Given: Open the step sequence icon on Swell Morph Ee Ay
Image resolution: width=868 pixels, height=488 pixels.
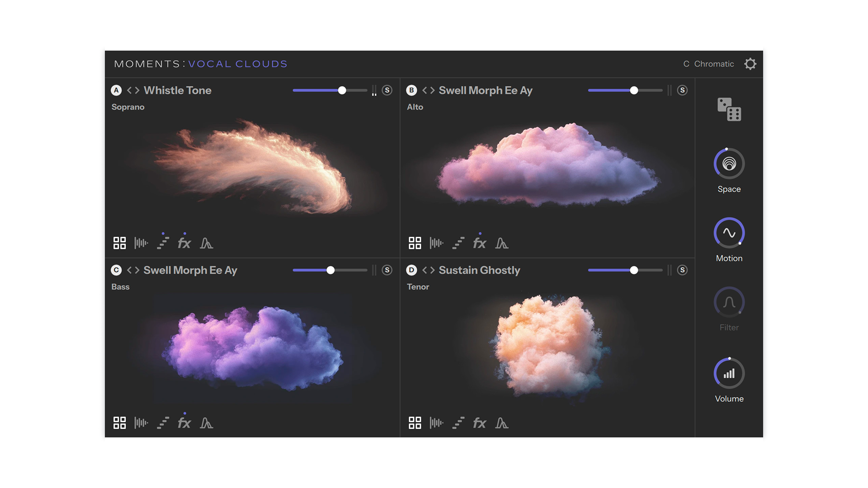Looking at the screenshot, I should tap(458, 243).
